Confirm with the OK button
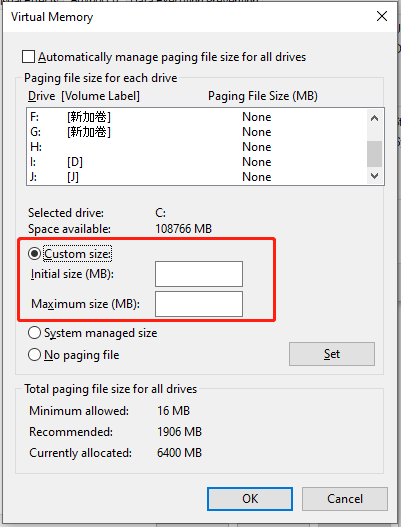The image size is (401, 527). (x=250, y=499)
